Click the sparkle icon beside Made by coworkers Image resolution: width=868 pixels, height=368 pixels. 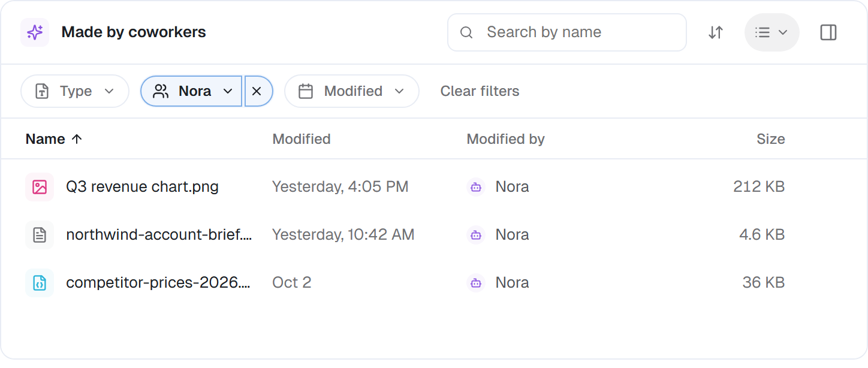click(x=35, y=32)
